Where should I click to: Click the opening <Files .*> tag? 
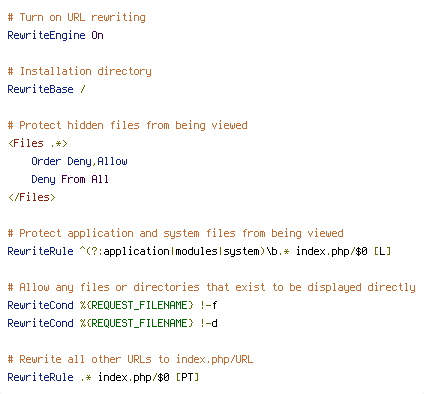[38, 143]
